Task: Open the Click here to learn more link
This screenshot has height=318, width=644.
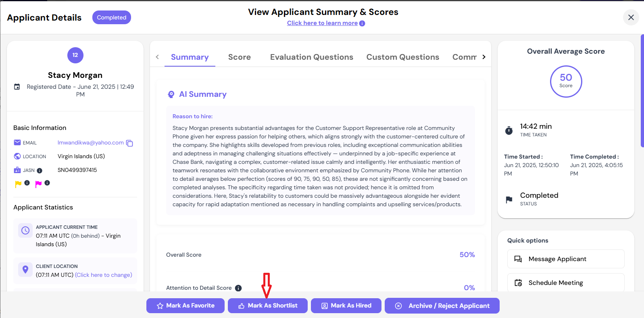Action: click(322, 23)
